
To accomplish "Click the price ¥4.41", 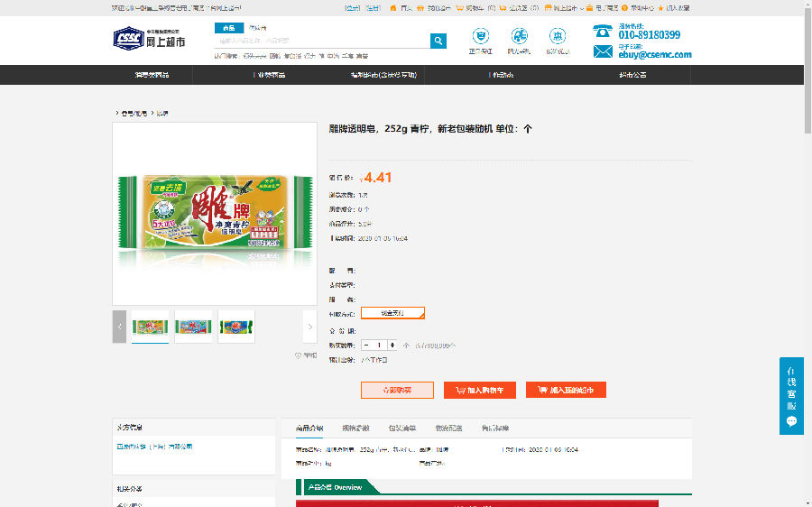I will 375,178.
